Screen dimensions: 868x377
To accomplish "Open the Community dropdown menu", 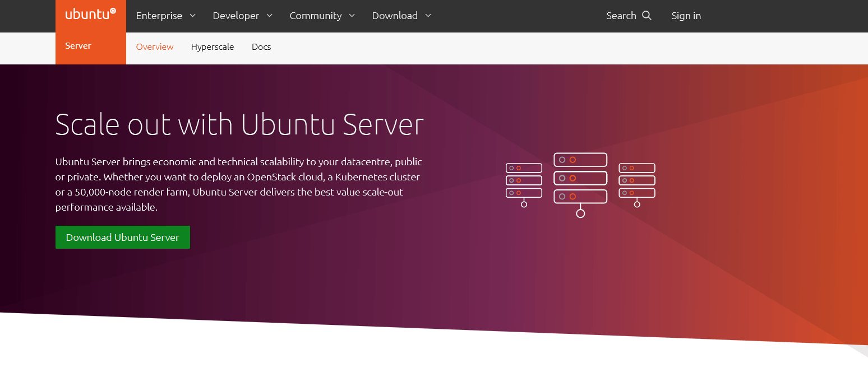I will (322, 16).
